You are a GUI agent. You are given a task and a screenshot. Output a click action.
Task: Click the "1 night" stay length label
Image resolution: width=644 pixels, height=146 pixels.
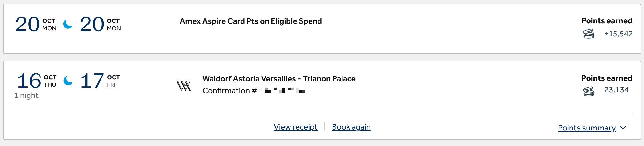pos(26,96)
